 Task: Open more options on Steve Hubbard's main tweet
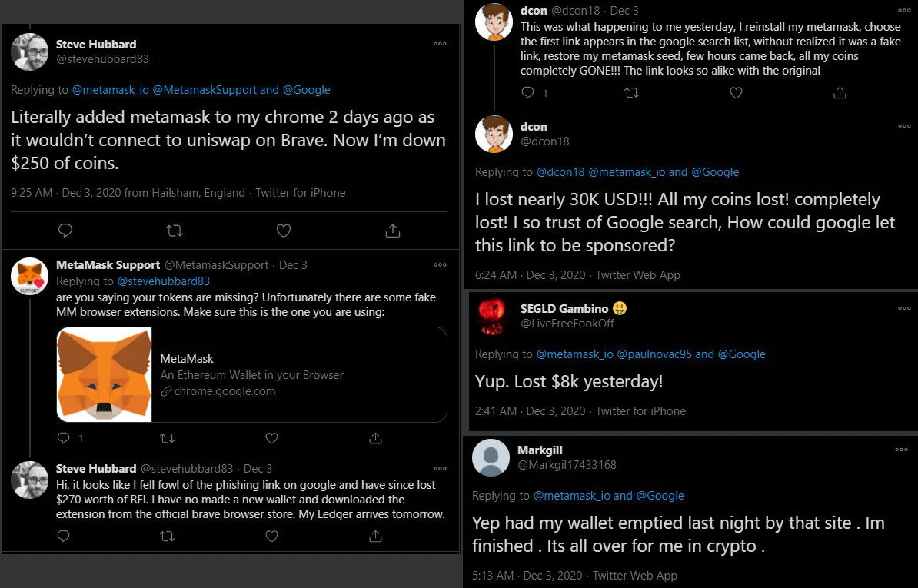[x=441, y=44]
